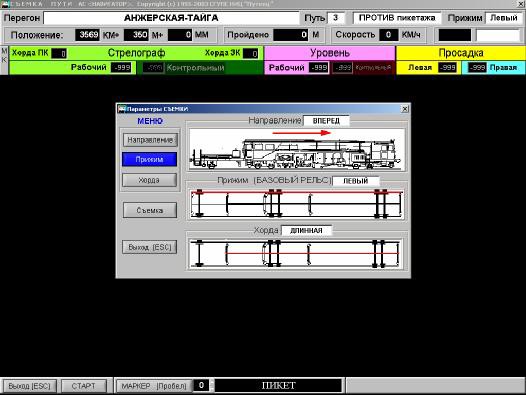
Task: Click the Стрелограф Контрольный label
Action: coord(196,68)
